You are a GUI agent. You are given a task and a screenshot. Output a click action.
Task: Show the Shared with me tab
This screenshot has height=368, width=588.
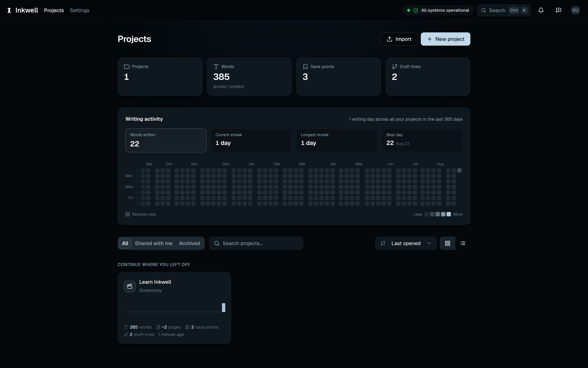tap(154, 243)
